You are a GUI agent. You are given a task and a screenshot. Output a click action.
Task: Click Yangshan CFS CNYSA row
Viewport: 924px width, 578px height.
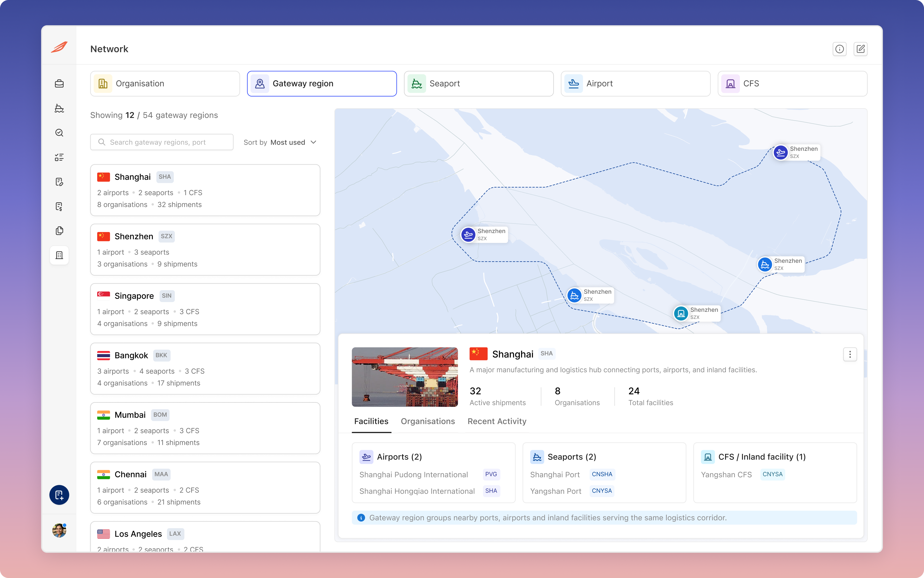point(743,474)
